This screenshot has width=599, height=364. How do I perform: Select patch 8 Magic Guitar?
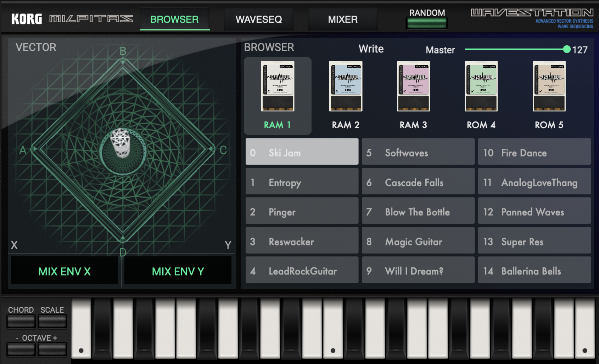pos(418,240)
